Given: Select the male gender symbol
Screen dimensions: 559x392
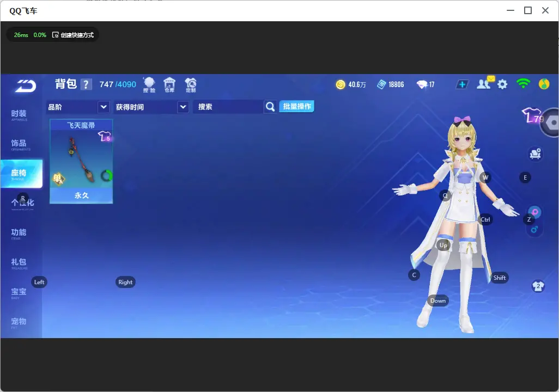Looking at the screenshot, I should pyautogui.click(x=534, y=230).
